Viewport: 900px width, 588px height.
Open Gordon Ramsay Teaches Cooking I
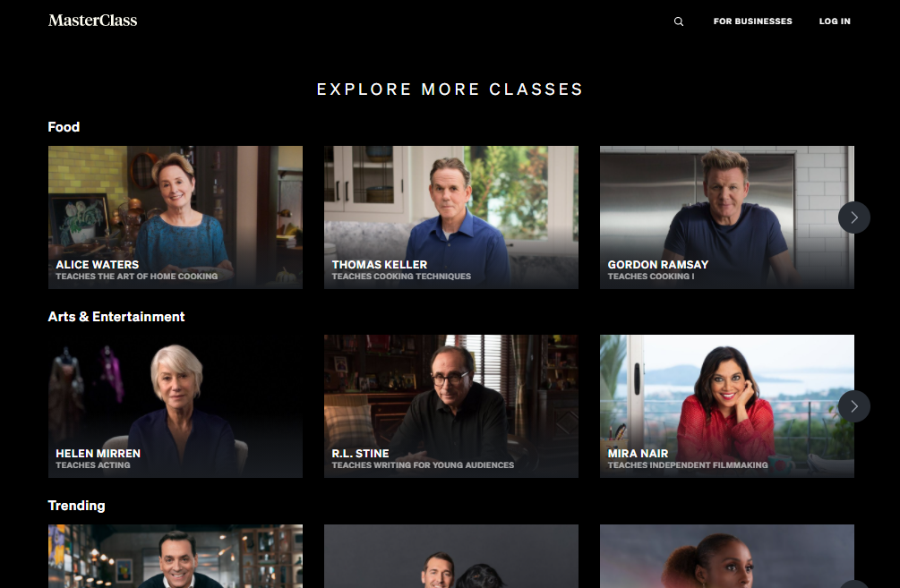click(726, 217)
